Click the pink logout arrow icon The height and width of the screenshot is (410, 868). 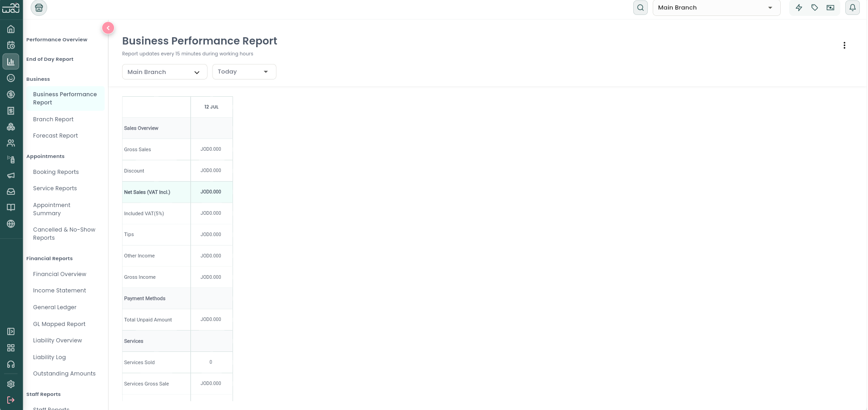(x=11, y=400)
